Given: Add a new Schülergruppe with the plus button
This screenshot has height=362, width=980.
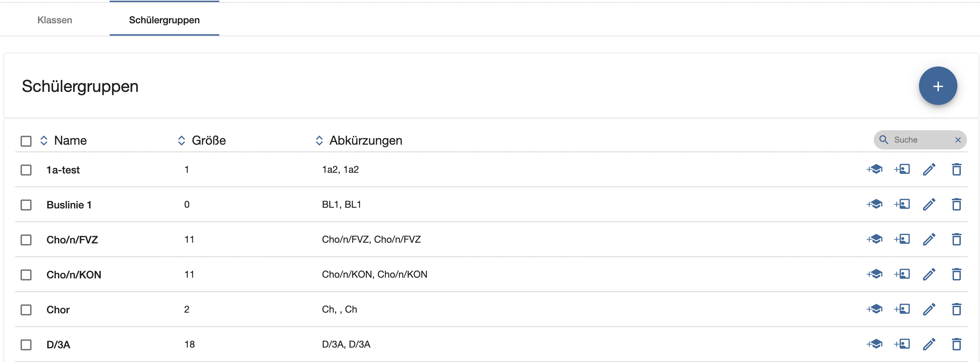Looking at the screenshot, I should 938,86.
